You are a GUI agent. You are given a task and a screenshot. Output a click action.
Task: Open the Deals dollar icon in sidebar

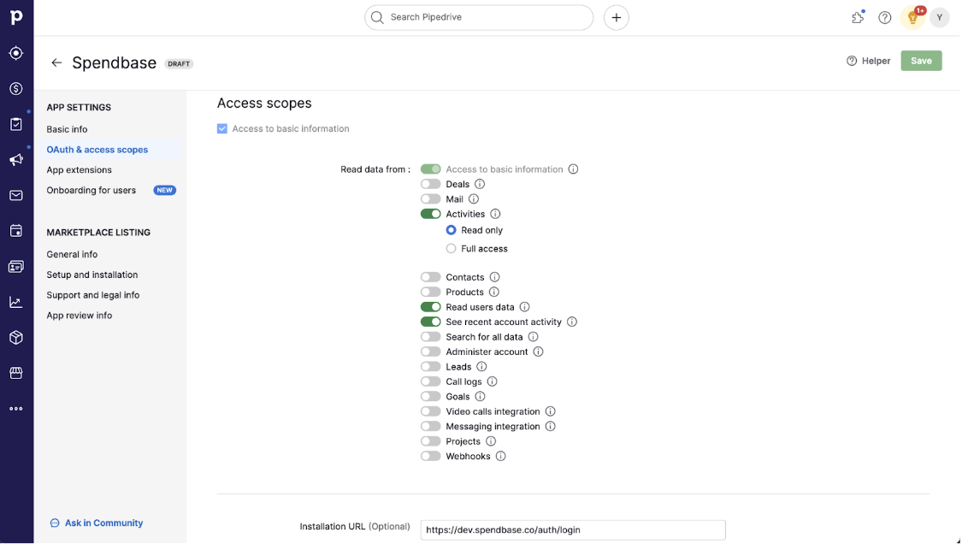tap(16, 89)
